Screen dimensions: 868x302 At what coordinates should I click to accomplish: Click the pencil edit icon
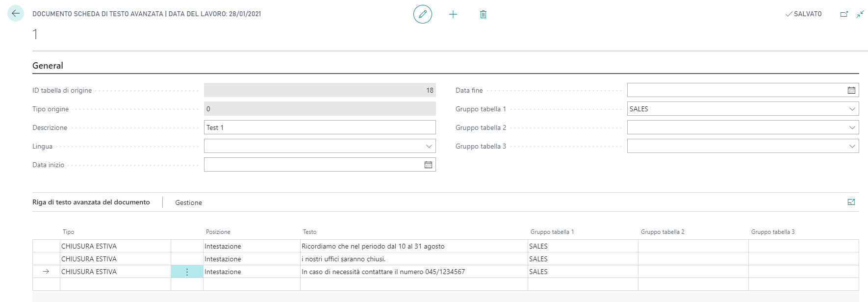[x=422, y=14]
